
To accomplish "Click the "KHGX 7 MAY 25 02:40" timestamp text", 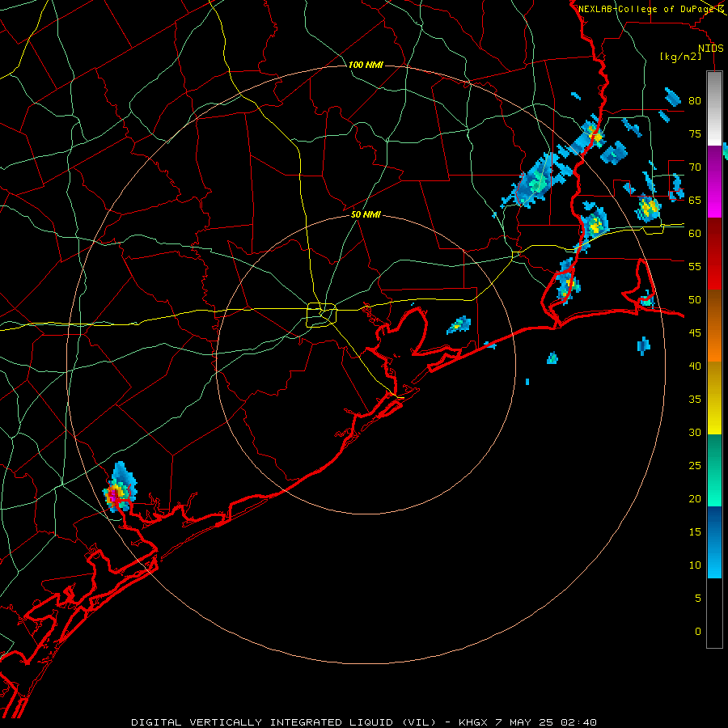I will 527,722.
